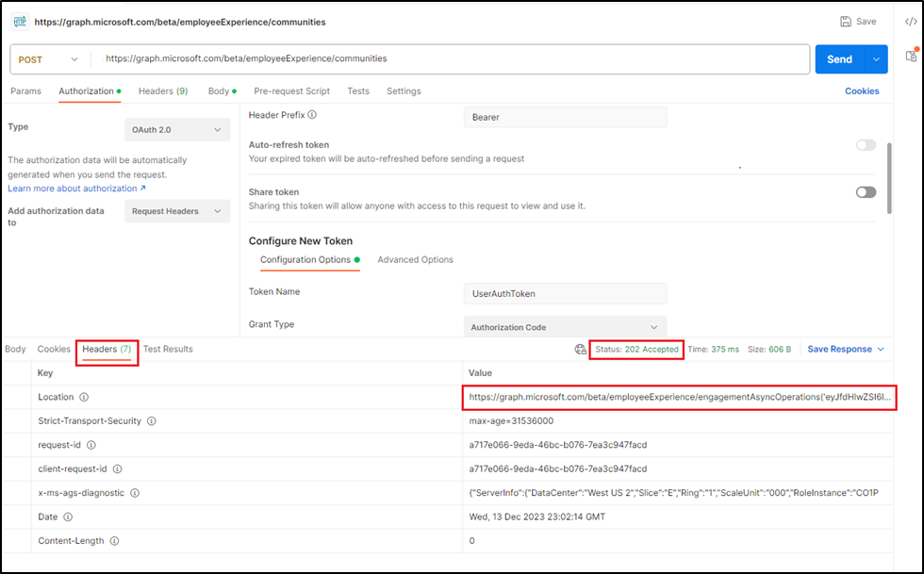The image size is (924, 574).
Task: Click the request-id GUID value
Action: [x=558, y=445]
